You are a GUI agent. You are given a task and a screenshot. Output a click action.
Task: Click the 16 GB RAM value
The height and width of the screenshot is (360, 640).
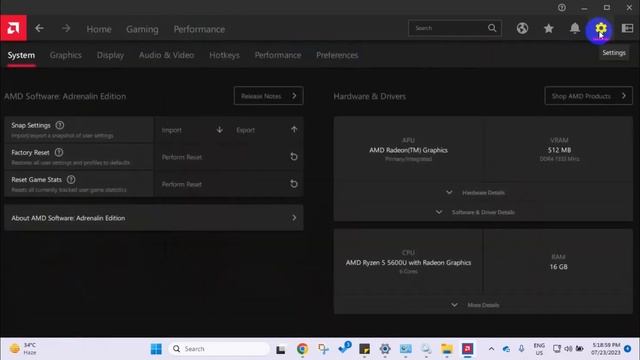pos(558,267)
